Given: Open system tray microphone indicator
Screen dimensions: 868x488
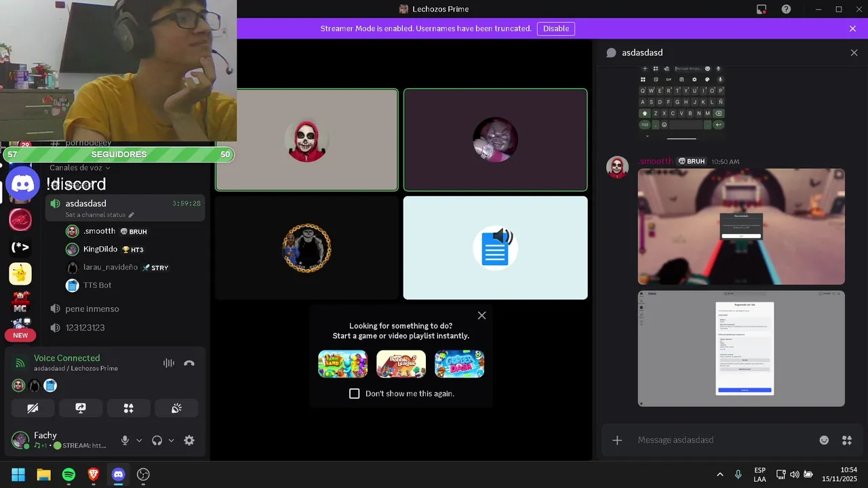Looking at the screenshot, I should click(x=738, y=474).
